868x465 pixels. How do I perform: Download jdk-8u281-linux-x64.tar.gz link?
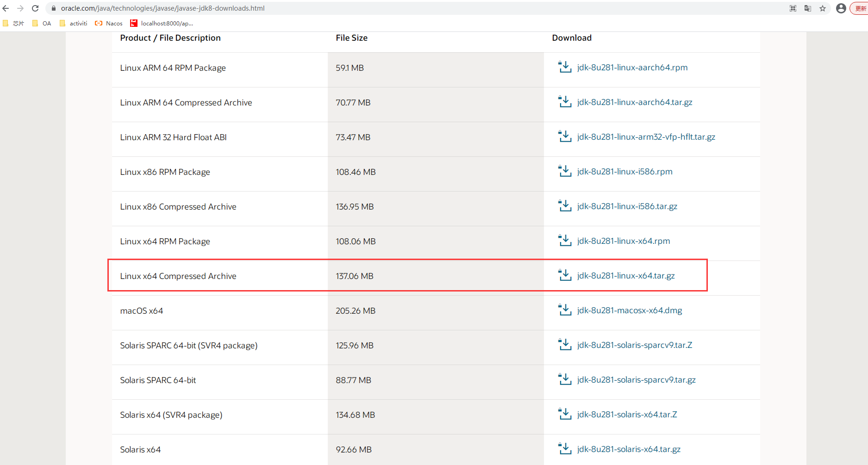[626, 276]
